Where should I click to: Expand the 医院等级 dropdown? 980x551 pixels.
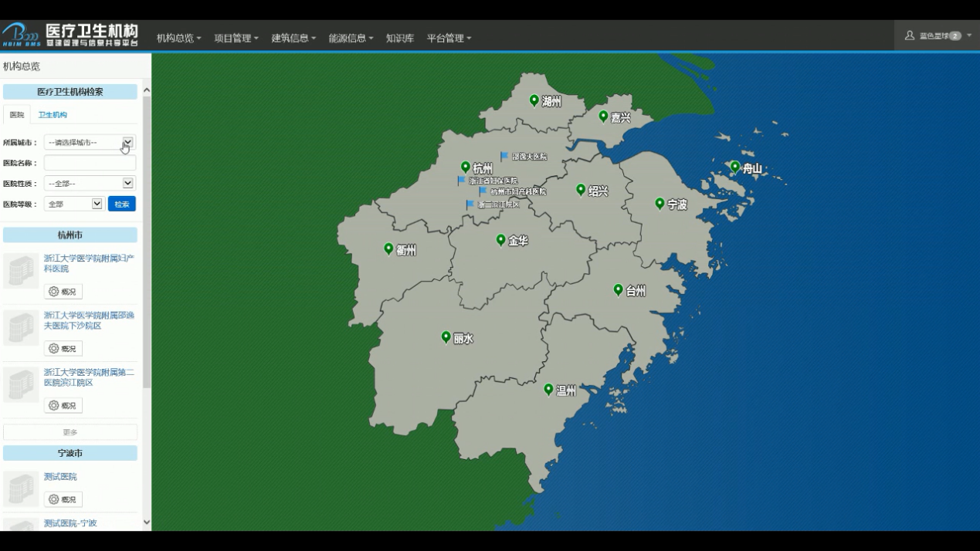74,204
